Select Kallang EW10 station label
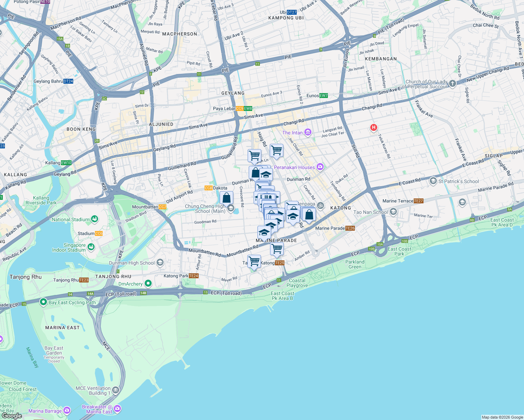Viewport: 524px width, 420px height. [58, 163]
